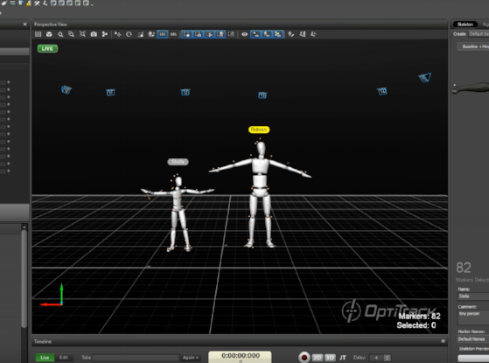The height and width of the screenshot is (363, 489).
Task: Click the zoom-to-fit icon in viewport toolbar
Action: coord(82,34)
